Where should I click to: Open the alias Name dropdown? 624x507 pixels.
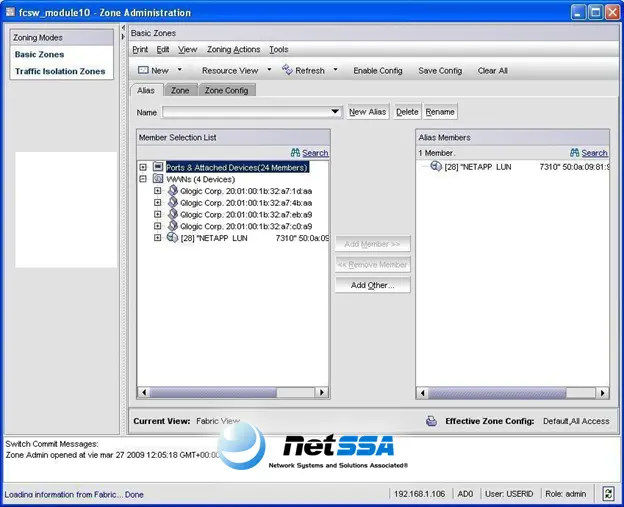[x=335, y=112]
